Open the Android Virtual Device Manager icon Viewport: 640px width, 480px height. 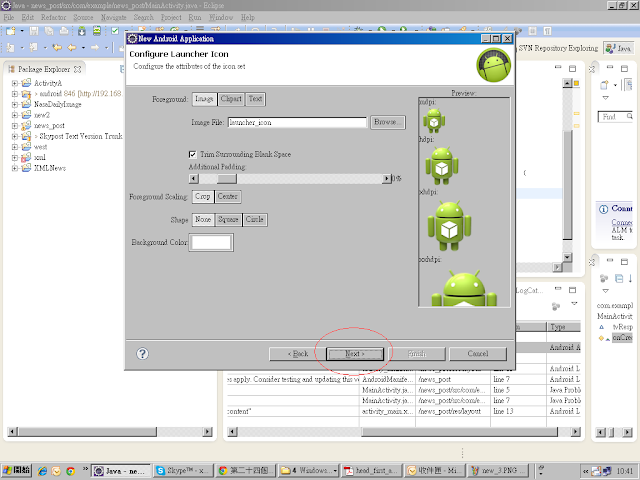(97, 31)
